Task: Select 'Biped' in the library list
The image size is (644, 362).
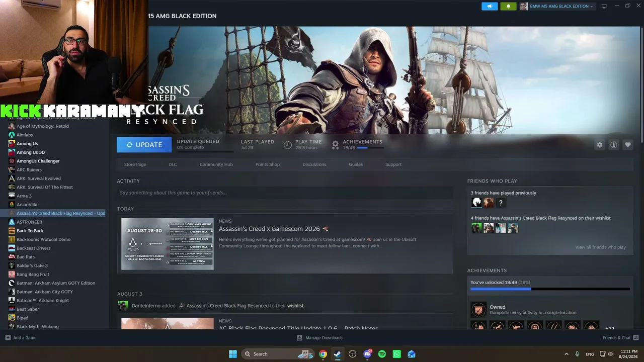Action: point(23,318)
